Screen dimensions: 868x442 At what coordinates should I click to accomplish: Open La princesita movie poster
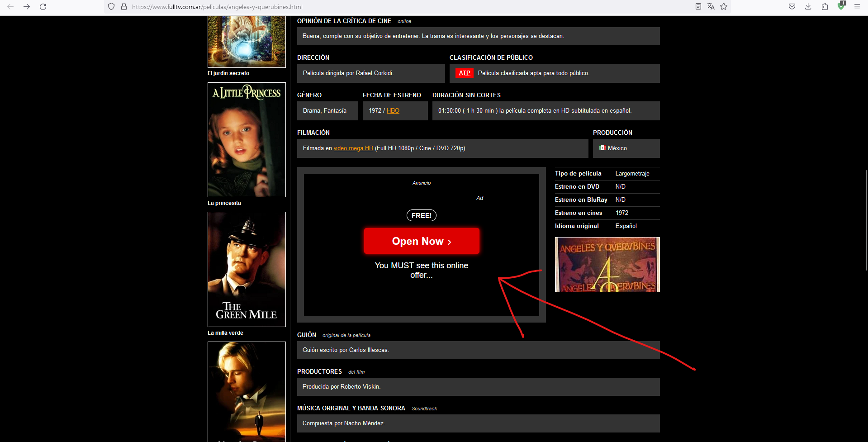coord(247,140)
